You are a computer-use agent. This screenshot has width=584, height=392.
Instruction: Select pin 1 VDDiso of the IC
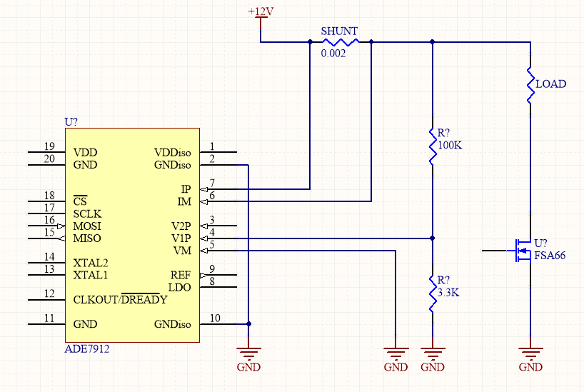click(218, 151)
